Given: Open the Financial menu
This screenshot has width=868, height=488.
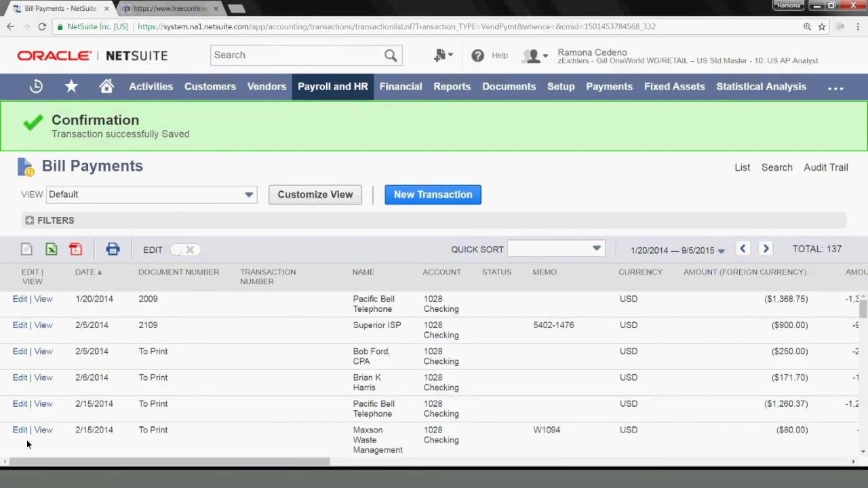Looking at the screenshot, I should pos(401,87).
